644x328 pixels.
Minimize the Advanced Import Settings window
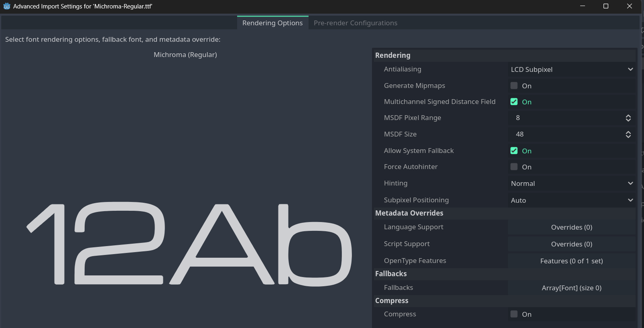click(583, 6)
